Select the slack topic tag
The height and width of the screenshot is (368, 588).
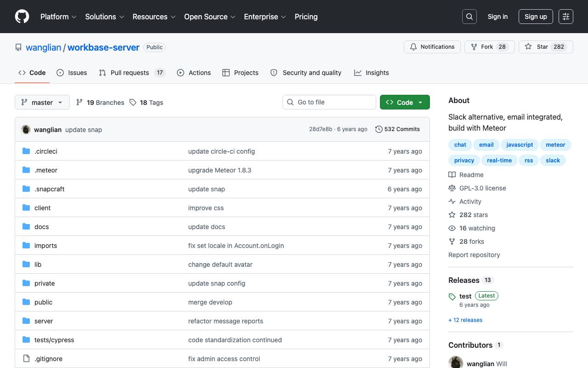[553, 161]
